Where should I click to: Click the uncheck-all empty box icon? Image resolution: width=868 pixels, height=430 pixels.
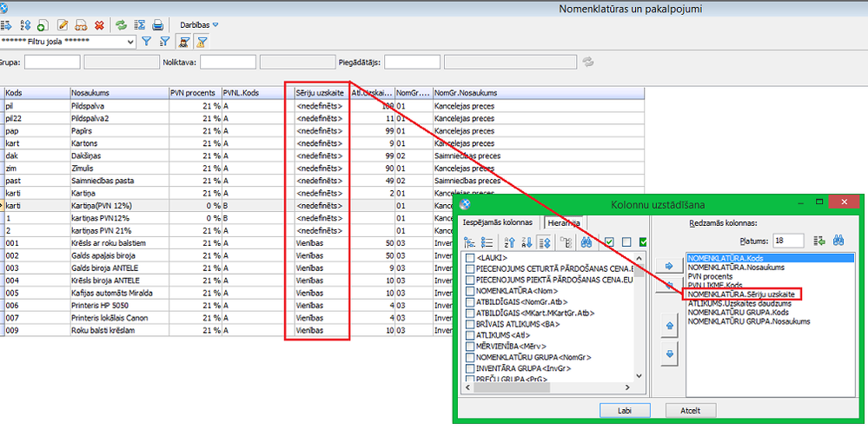pyautogui.click(x=626, y=241)
